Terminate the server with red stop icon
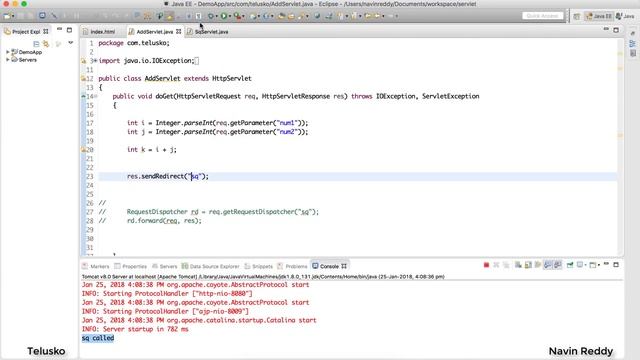The height and width of the screenshot is (360, 640). click(486, 265)
